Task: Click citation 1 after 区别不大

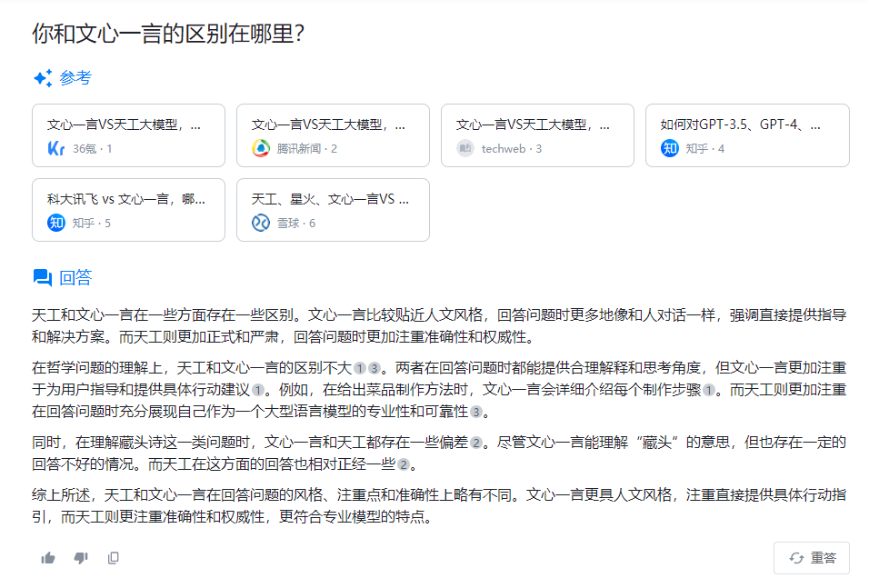Action: point(360,368)
